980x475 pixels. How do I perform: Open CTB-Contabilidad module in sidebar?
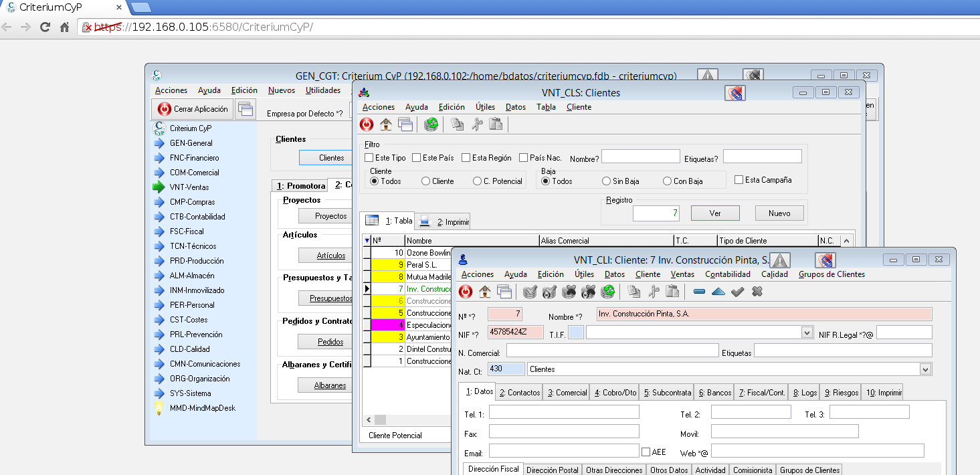coord(197,217)
